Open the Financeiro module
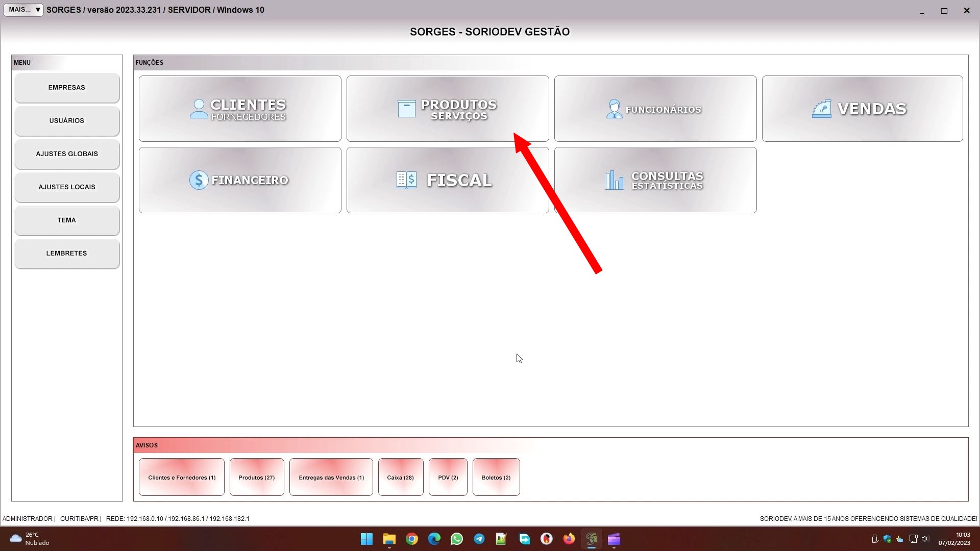Viewport: 980px width, 551px height. [240, 180]
